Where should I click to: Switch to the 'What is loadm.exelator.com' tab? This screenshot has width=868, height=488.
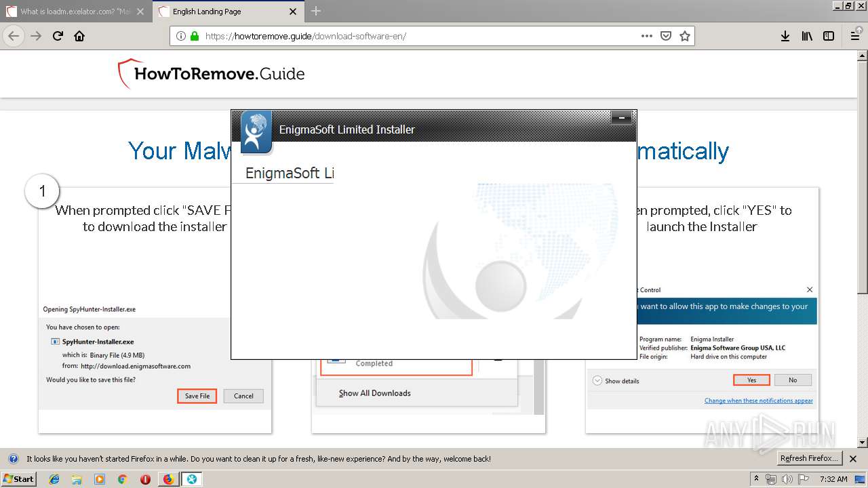[75, 12]
